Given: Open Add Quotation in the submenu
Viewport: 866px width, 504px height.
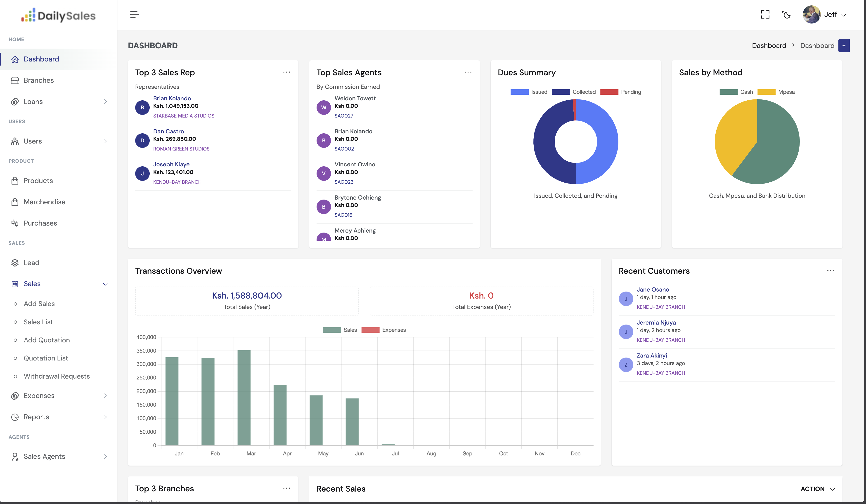Looking at the screenshot, I should click(47, 340).
